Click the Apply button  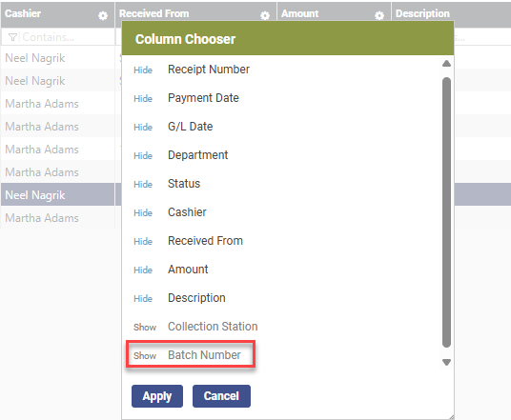pos(157,396)
